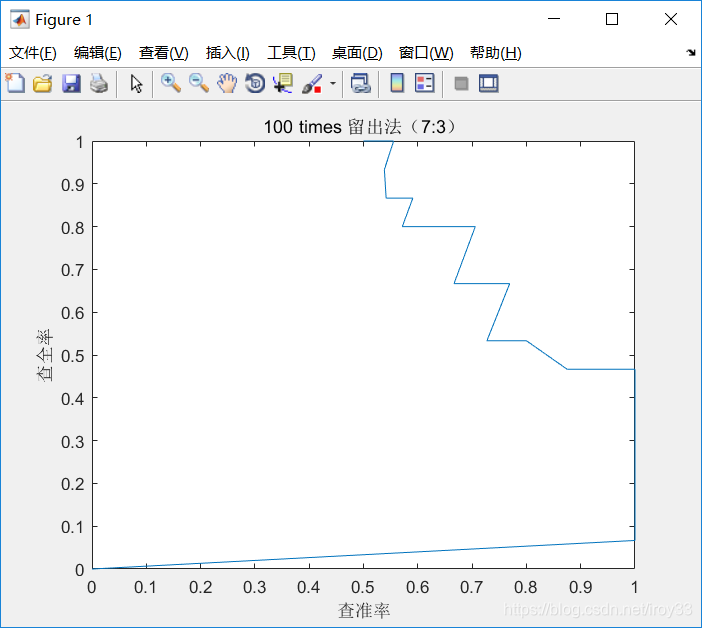Maximize the Figure 1 window
The height and width of the screenshot is (628, 702).
[612, 19]
